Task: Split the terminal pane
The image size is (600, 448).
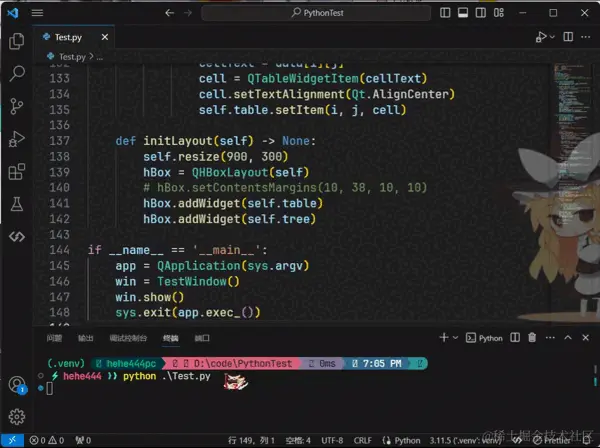Action: coord(515,337)
